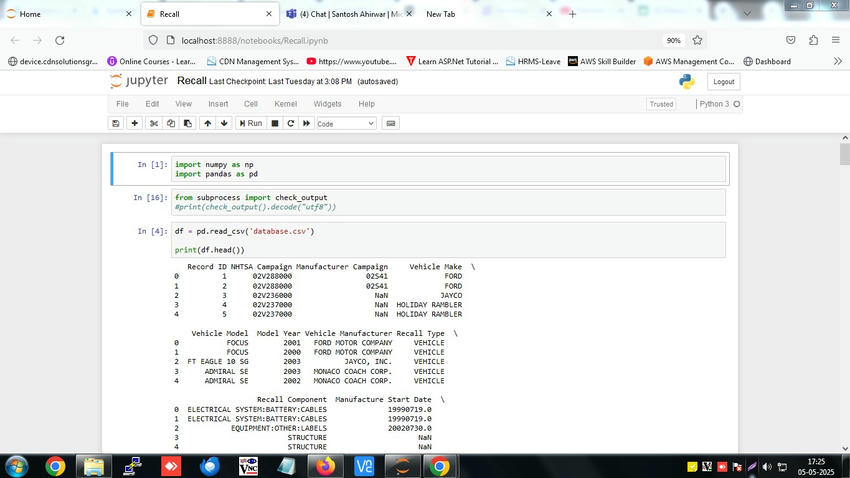Copy selected cells icon
The height and width of the screenshot is (478, 850).
tap(171, 124)
